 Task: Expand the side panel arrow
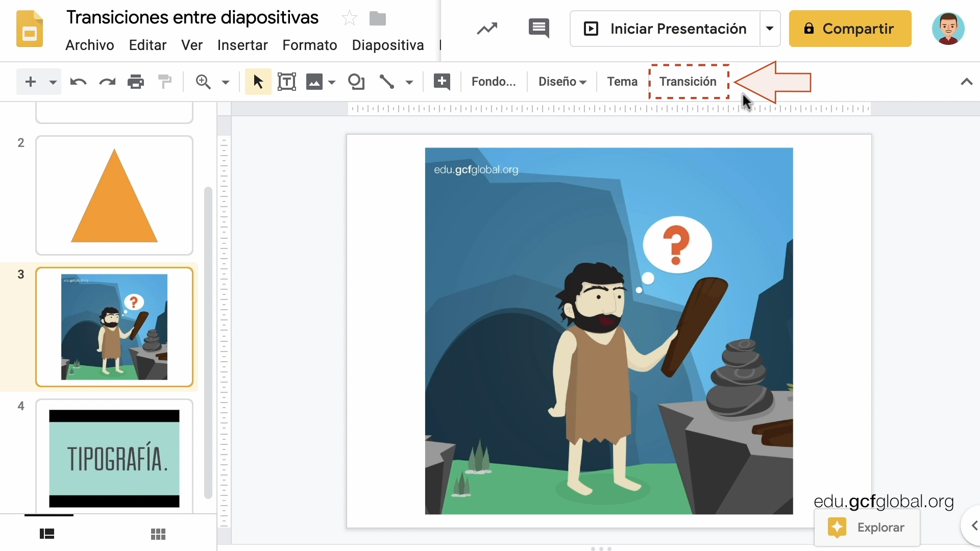[973, 526]
